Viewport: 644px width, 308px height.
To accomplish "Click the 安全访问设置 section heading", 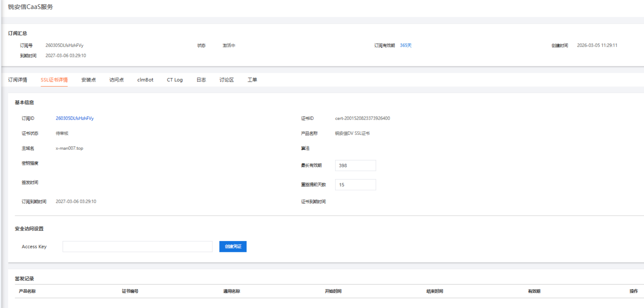I will tap(29, 229).
